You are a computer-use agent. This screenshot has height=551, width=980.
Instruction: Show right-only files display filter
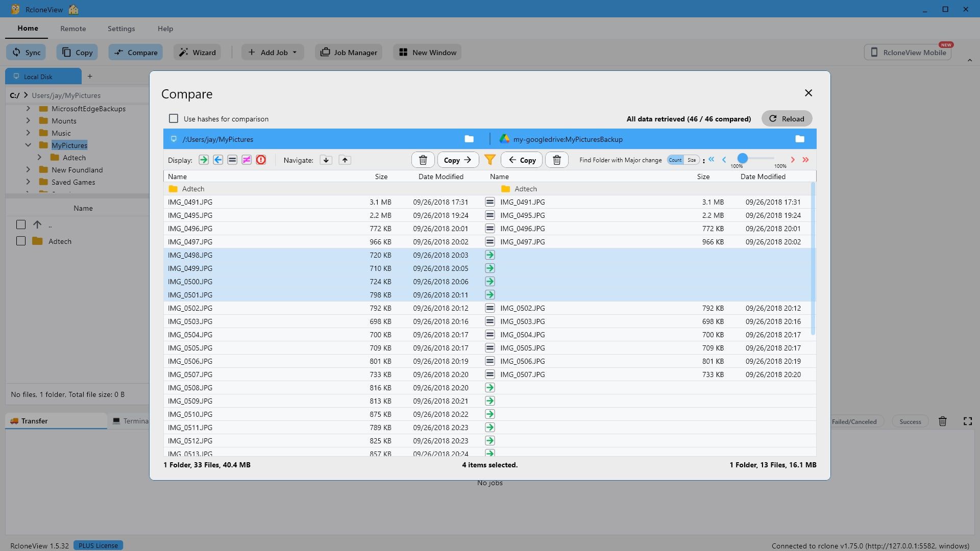click(x=218, y=160)
